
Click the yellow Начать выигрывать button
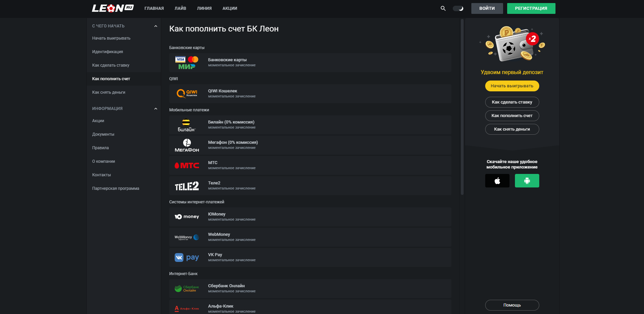click(x=512, y=86)
